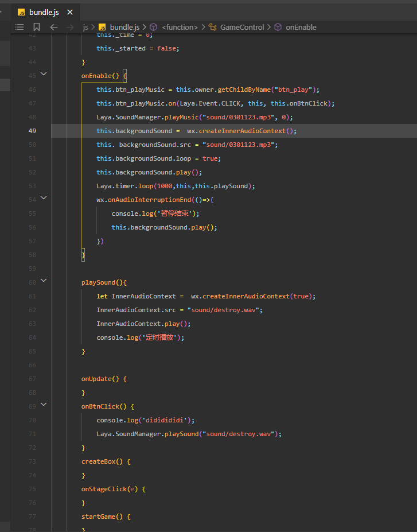Close the bundle.js tab

tap(70, 12)
